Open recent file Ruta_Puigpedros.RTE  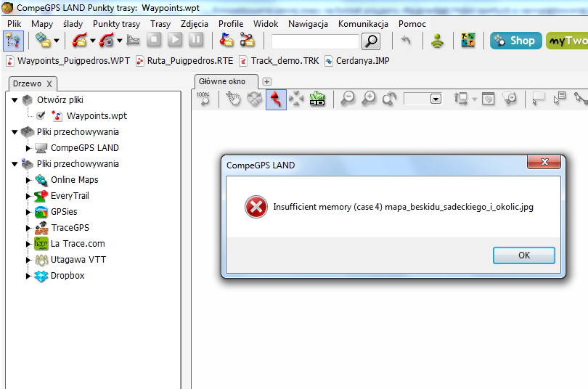184,61
